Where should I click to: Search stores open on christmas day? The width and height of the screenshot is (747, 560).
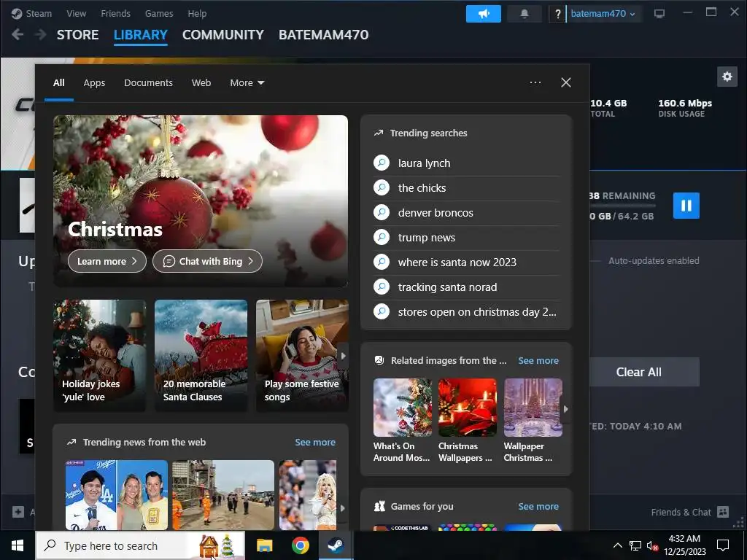pos(466,312)
